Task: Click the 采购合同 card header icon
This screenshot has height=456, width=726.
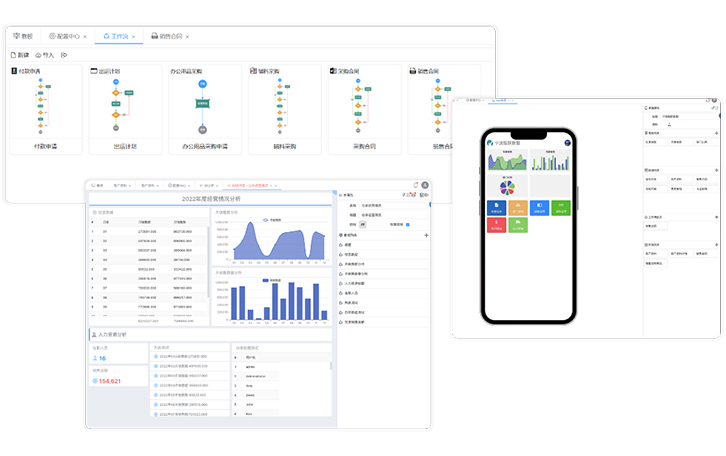Action: point(333,72)
